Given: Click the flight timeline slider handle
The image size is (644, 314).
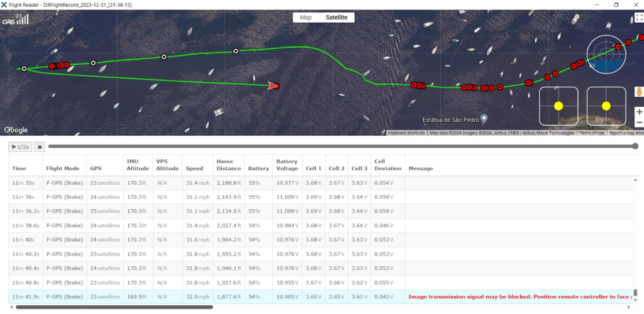Looking at the screenshot, I should 635,146.
